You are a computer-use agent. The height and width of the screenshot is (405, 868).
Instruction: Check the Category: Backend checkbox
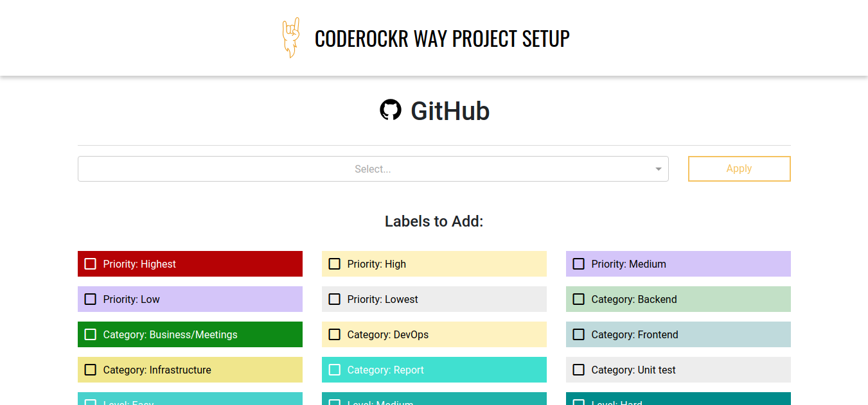coord(579,299)
